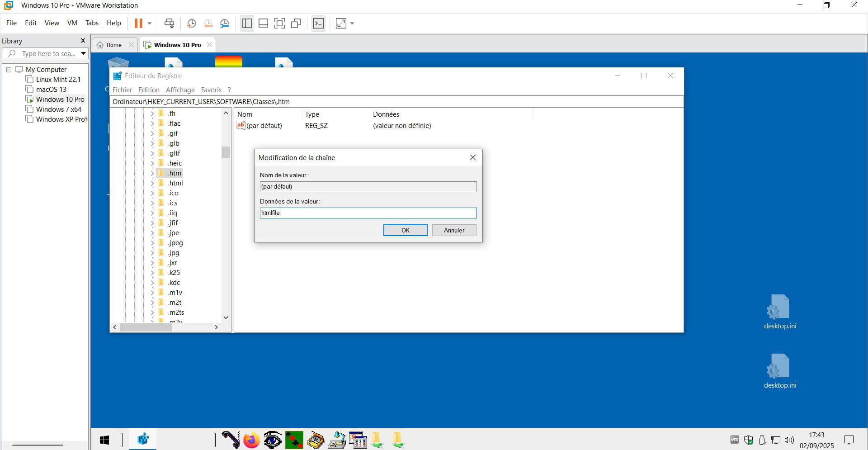Open Windows Security shield tray icon

click(749, 440)
